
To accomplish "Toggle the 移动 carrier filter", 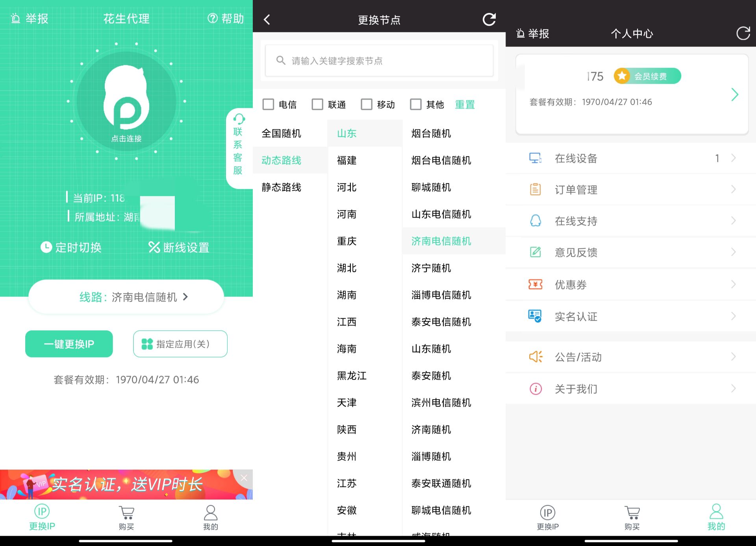I will tap(367, 104).
